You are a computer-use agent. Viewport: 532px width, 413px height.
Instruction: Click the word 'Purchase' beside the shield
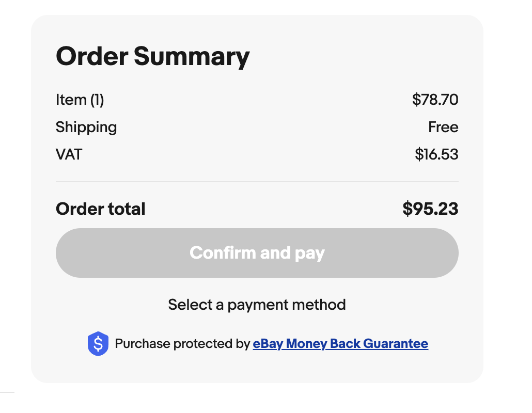pyautogui.click(x=143, y=344)
